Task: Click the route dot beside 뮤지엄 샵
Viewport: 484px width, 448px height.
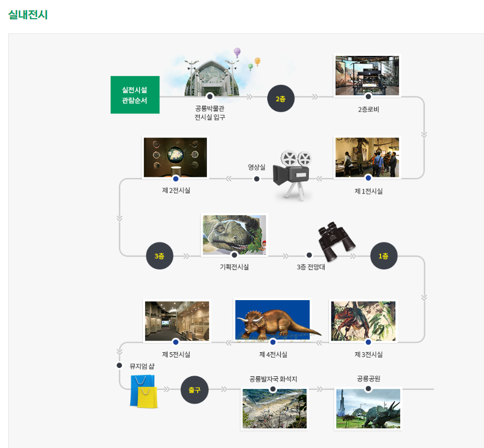Action: tap(119, 365)
